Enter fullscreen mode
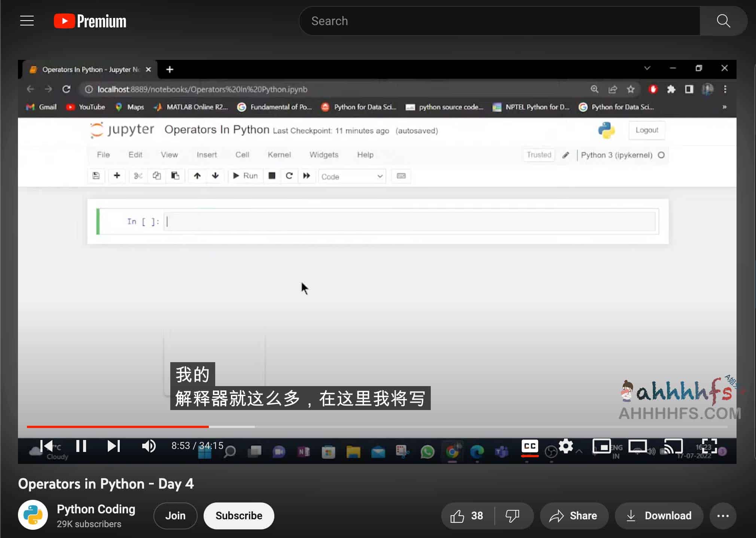This screenshot has width=756, height=538. [709, 446]
